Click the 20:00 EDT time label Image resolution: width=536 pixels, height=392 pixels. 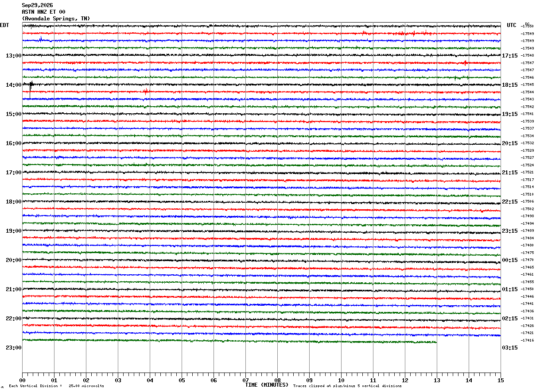coord(14,260)
